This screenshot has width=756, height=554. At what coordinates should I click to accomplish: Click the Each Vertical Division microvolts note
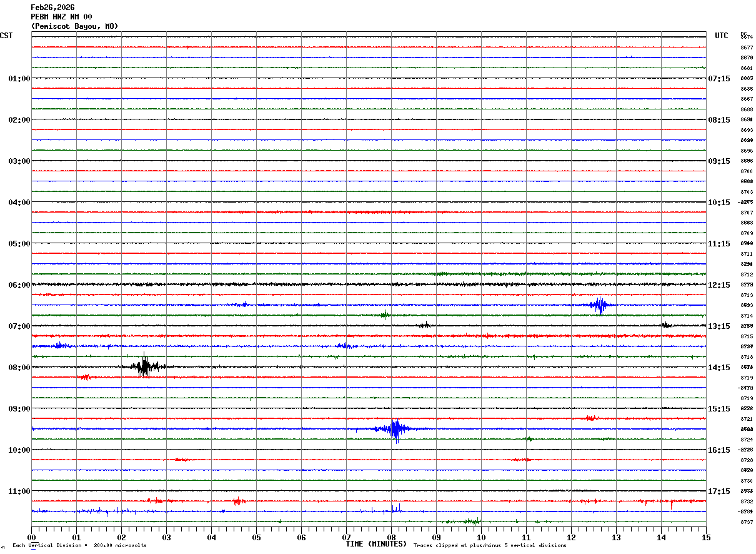coord(79,546)
